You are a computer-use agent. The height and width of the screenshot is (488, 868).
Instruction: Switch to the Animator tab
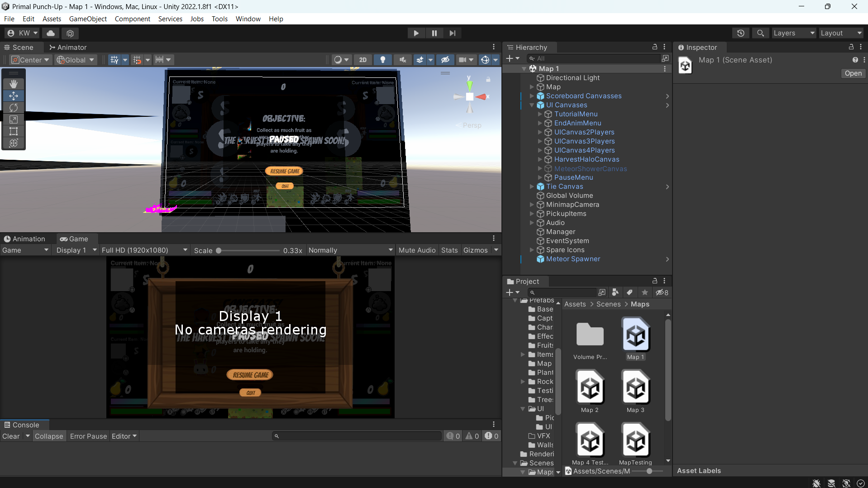[x=68, y=48]
